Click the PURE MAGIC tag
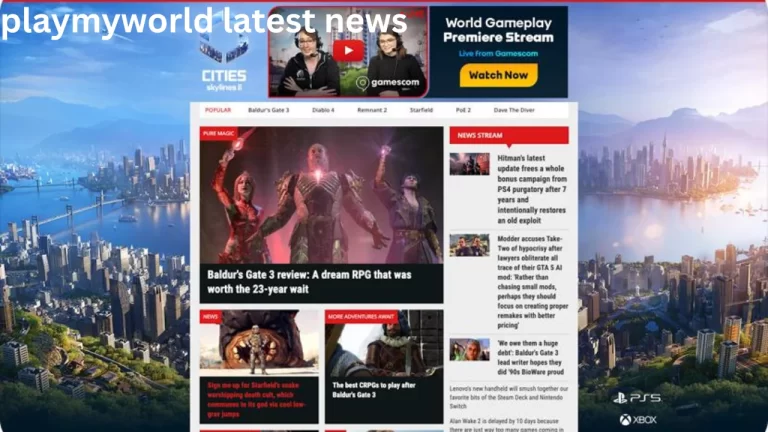The width and height of the screenshot is (768, 432). (218, 133)
